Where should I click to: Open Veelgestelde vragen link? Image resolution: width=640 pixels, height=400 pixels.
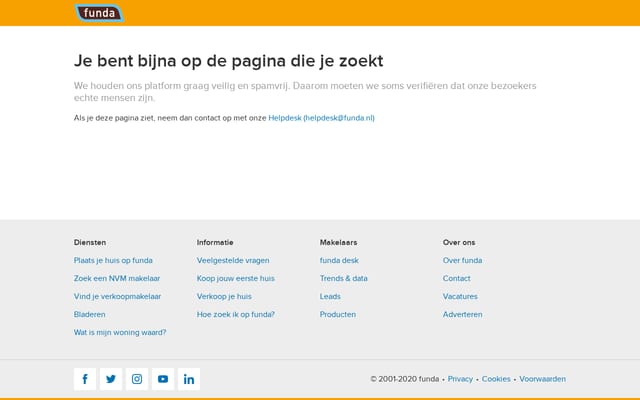tap(233, 260)
